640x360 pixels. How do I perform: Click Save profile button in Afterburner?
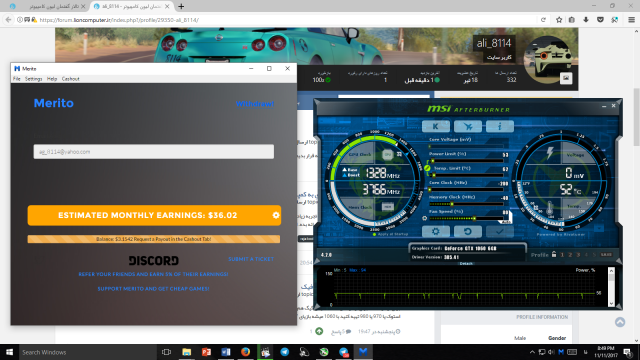coord(606,255)
